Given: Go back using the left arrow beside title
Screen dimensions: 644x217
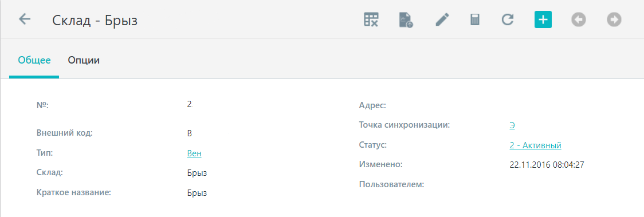Looking at the screenshot, I should pyautogui.click(x=25, y=19).
